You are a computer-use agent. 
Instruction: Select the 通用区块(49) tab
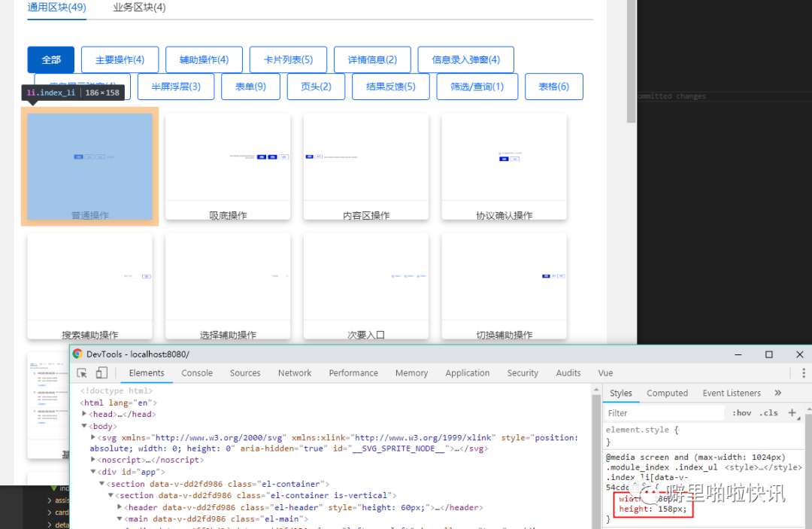(x=57, y=8)
